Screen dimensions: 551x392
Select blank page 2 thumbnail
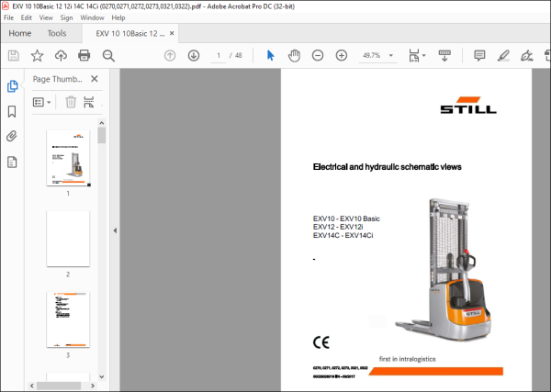coord(68,239)
